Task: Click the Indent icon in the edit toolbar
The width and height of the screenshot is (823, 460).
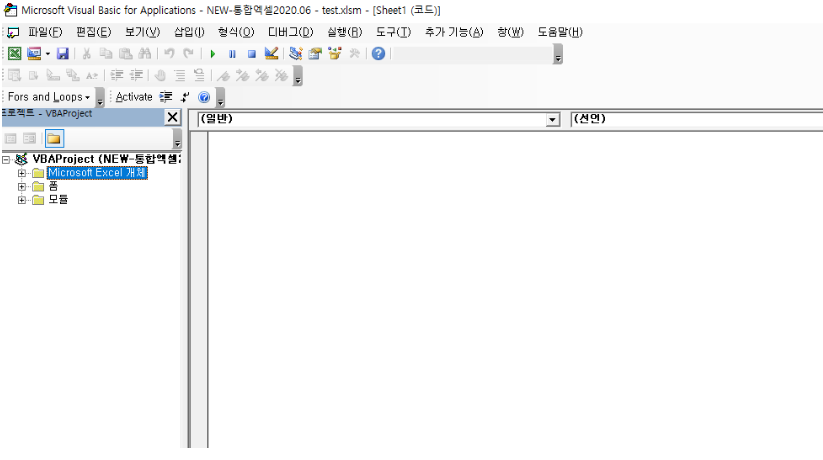Action: [x=117, y=76]
